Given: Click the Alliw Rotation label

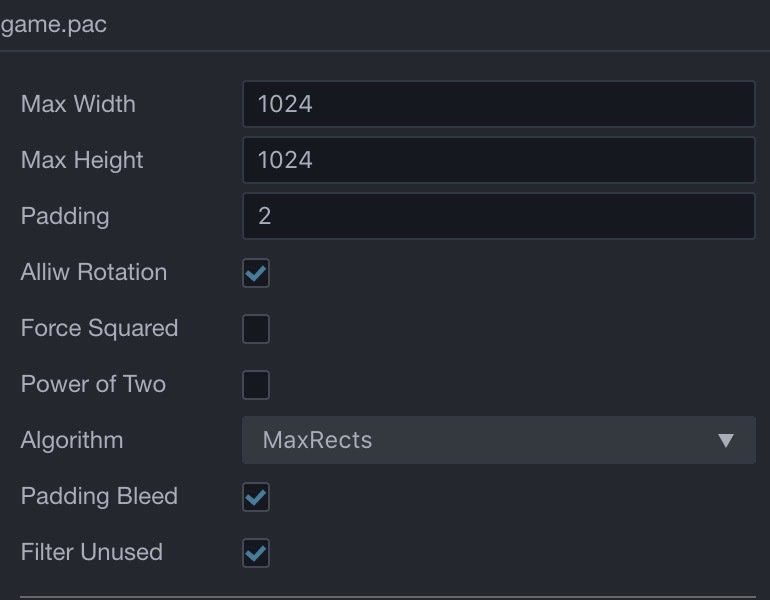Looking at the screenshot, I should (x=94, y=272).
